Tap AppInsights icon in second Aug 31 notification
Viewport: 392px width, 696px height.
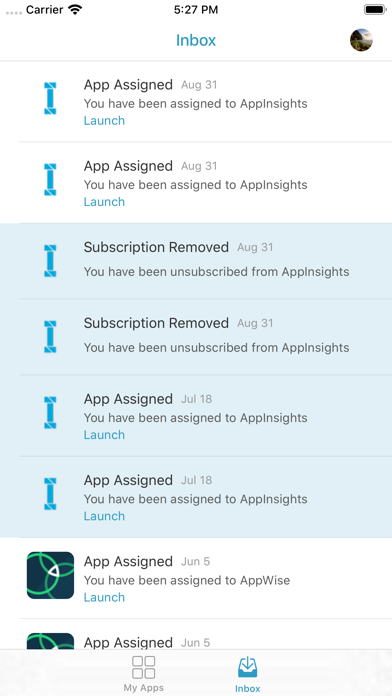pos(50,179)
